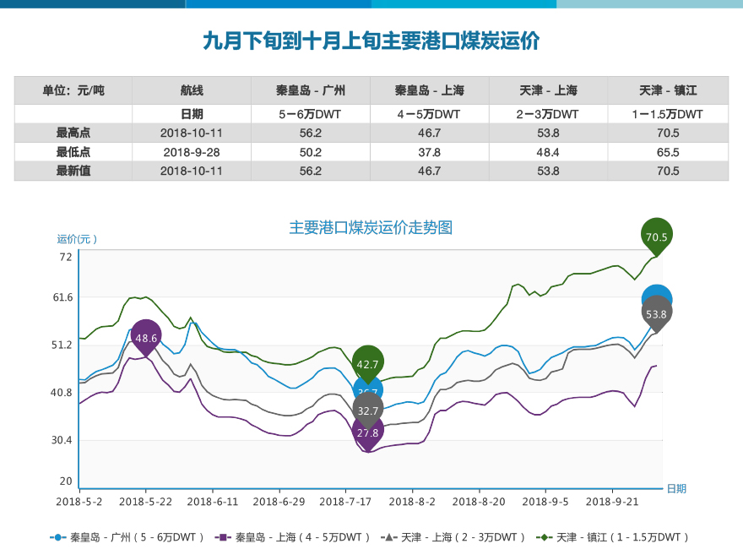Click the green 70.5 data marker
This screenshot has height=560, width=743.
tap(658, 237)
